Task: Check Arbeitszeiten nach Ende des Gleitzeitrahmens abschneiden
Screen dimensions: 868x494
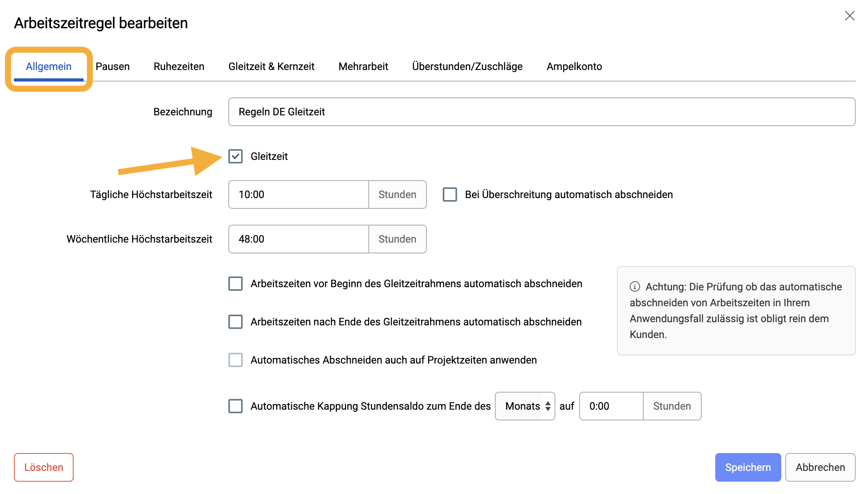Action: 235,322
